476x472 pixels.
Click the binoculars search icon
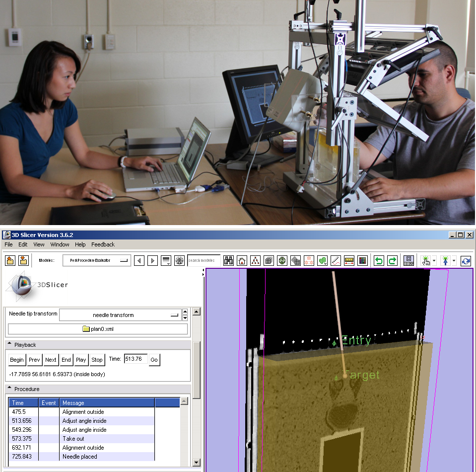[229, 260]
